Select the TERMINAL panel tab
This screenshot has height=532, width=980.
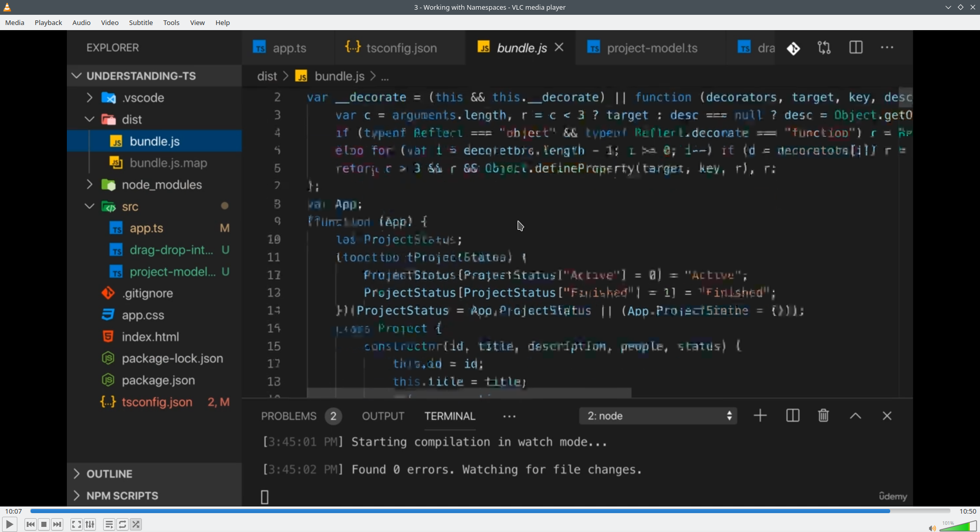tap(450, 417)
